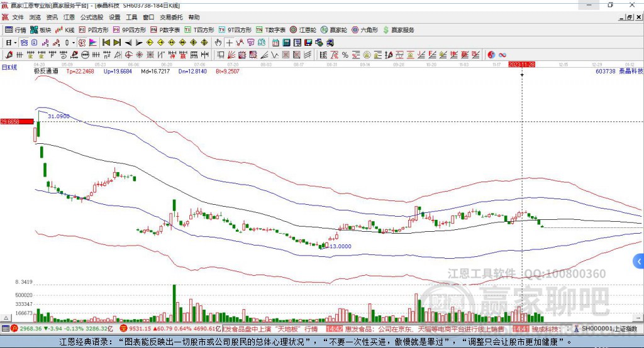Image resolution: width=644 pixels, height=348 pixels.
Task: Click the status bar grid icon
Action: point(5,329)
